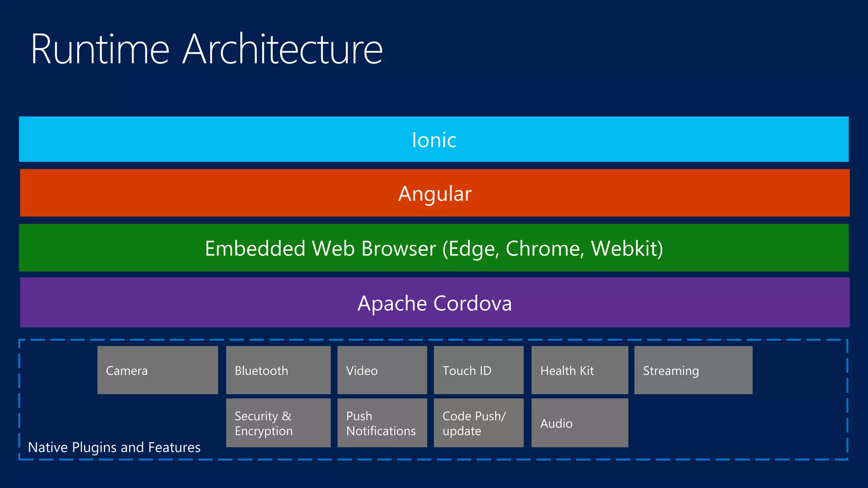Select the Audio plugin tile
This screenshot has width=868, height=488.
579,423
